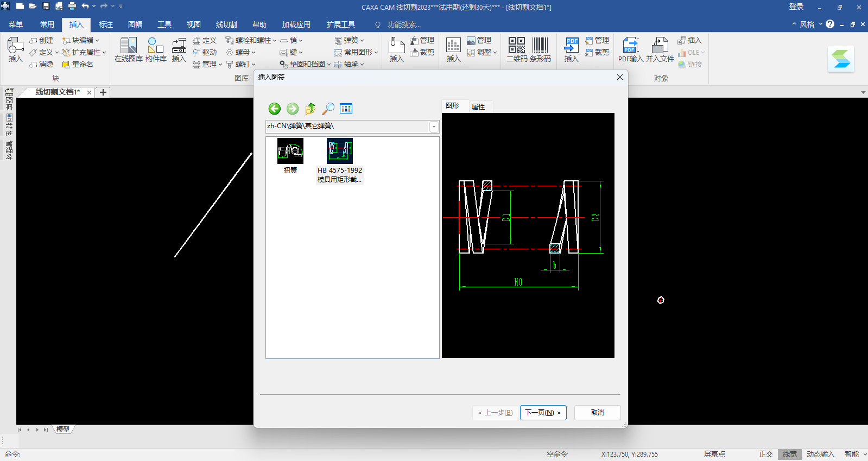Toggle 动态输入 dynamic input
Viewport: 868px width, 461px height.
[820, 454]
